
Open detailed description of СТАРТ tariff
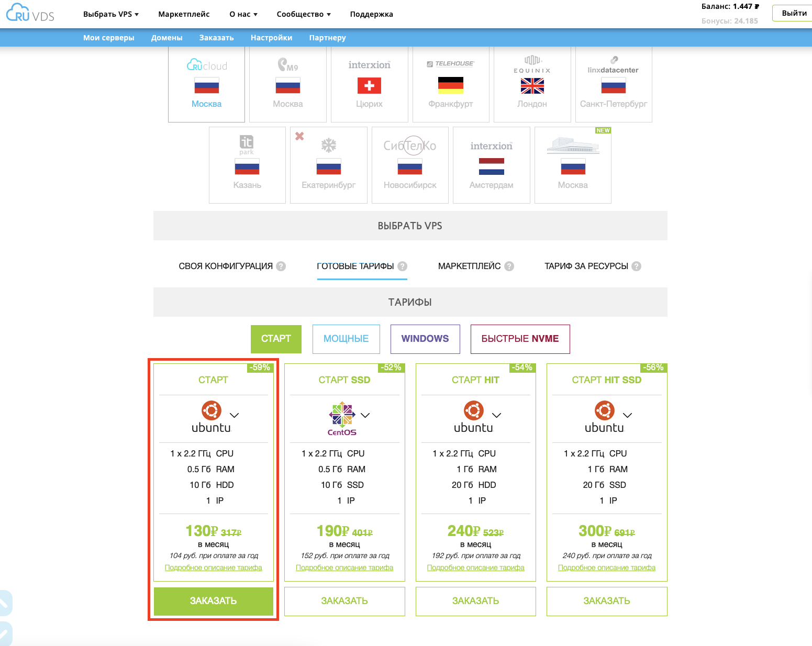[214, 567]
